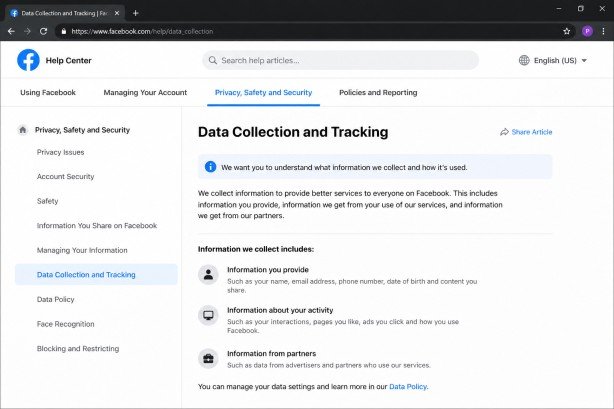Open the Chrome three-dot menu
614x409 pixels.
point(603,31)
